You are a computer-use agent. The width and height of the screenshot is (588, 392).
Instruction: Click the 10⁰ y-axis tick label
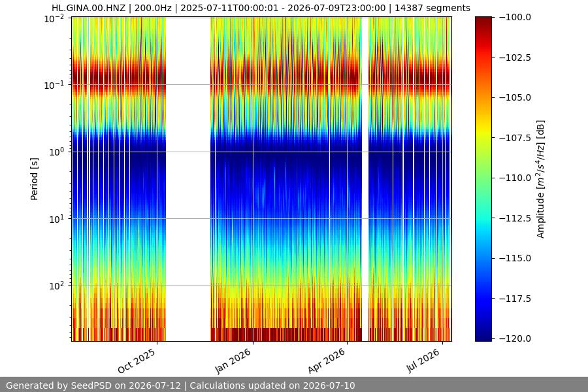pos(56,152)
